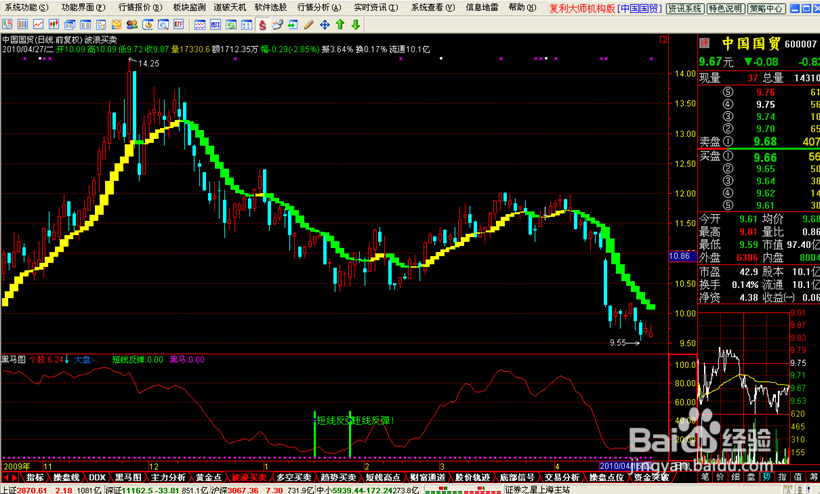Screen dimensions: 820x494
Task: Click the wavy lines indicator window icon
Action: click(200, 25)
